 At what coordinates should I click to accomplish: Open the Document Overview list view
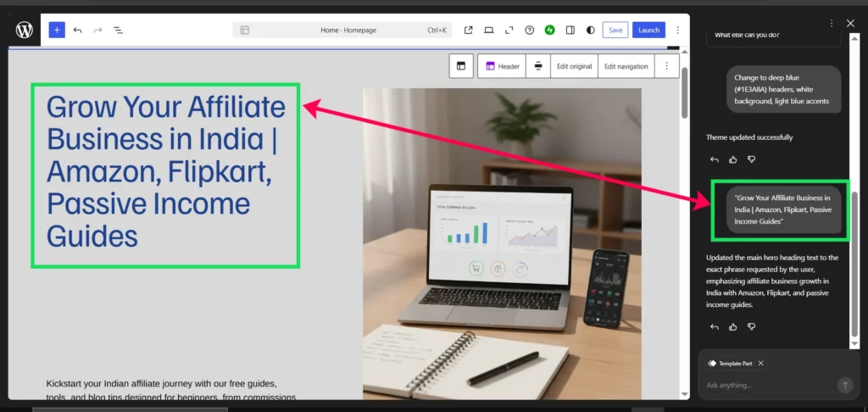[x=119, y=30]
